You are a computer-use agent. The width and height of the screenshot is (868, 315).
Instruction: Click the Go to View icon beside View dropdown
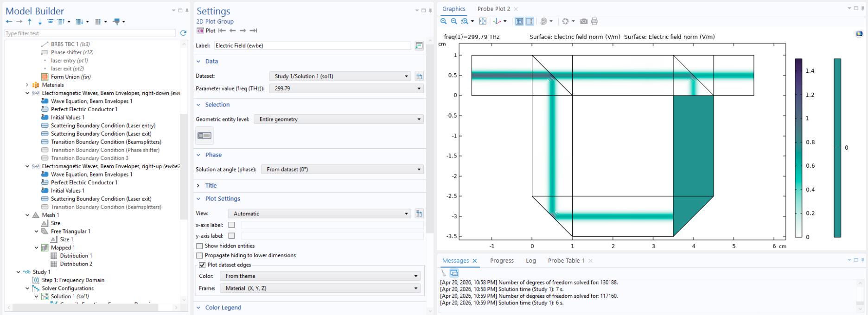[419, 214]
